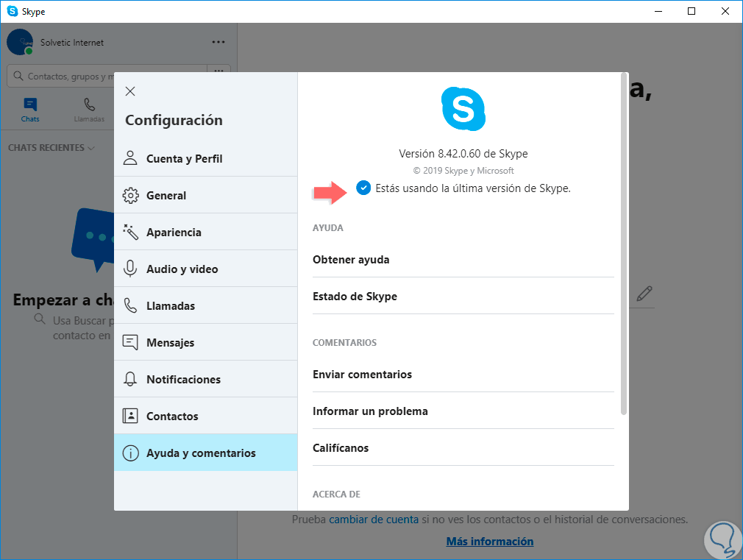
Task: Open Obtener ayuda
Action: coord(463,259)
